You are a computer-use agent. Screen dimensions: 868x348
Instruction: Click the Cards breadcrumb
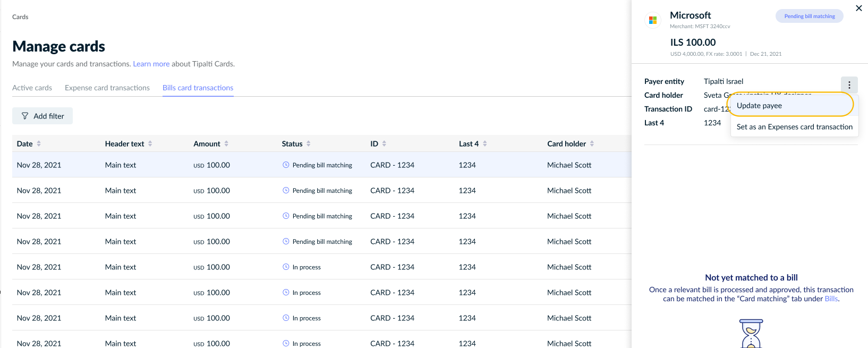(x=20, y=17)
